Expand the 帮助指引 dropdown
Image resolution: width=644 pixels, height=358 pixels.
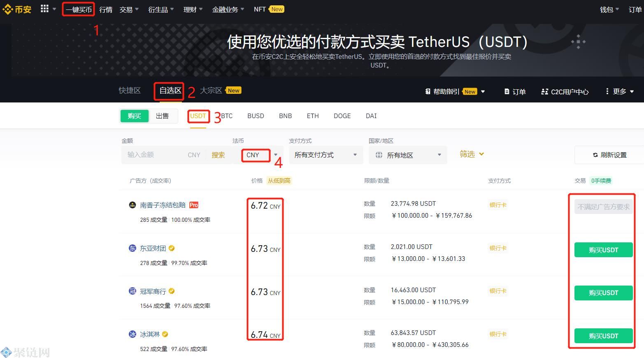(483, 92)
